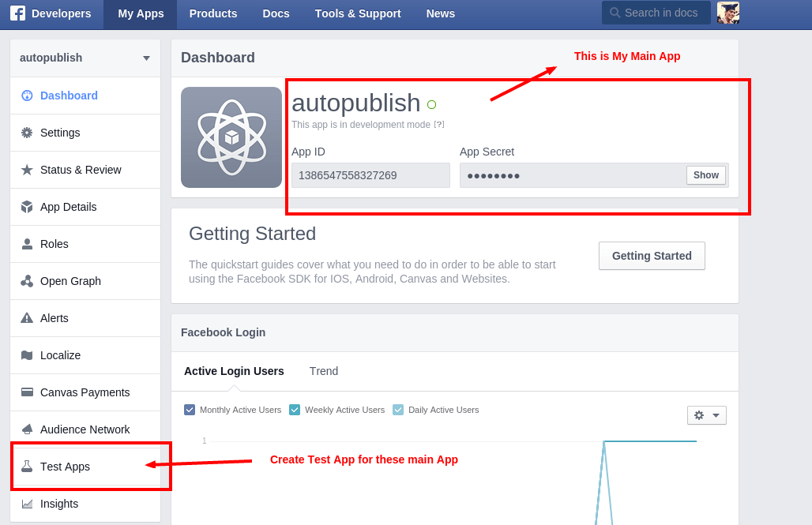
Task: Open Settings in sidebar
Action: 85,133
